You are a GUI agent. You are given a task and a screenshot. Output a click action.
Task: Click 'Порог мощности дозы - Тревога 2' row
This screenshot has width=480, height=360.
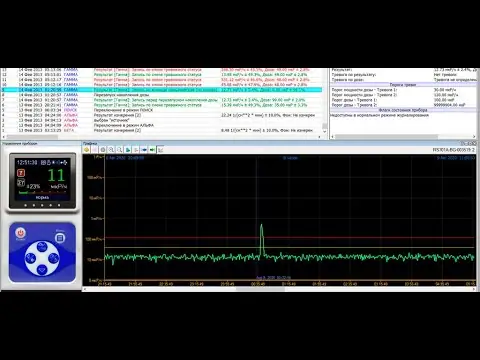[403, 95]
